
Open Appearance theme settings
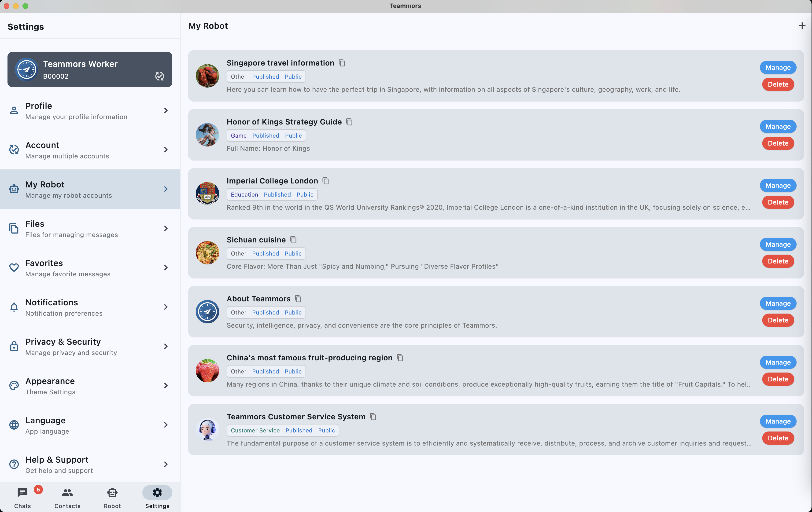(x=90, y=386)
